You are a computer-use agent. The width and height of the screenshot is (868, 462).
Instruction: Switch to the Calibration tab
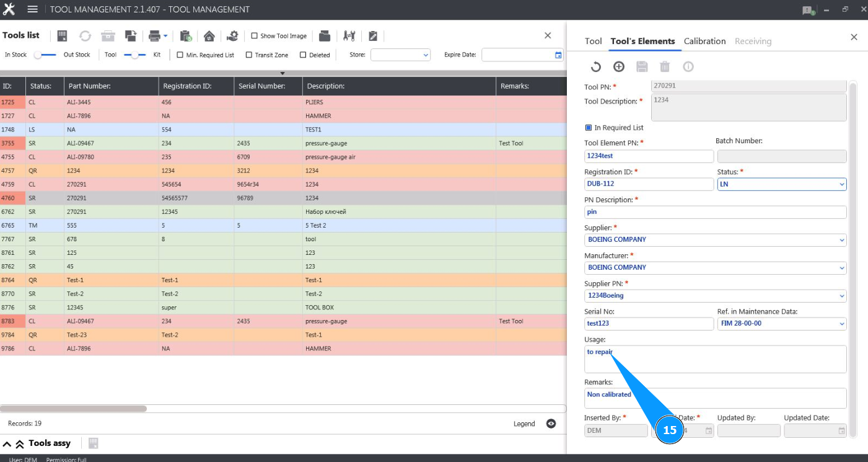click(x=704, y=41)
